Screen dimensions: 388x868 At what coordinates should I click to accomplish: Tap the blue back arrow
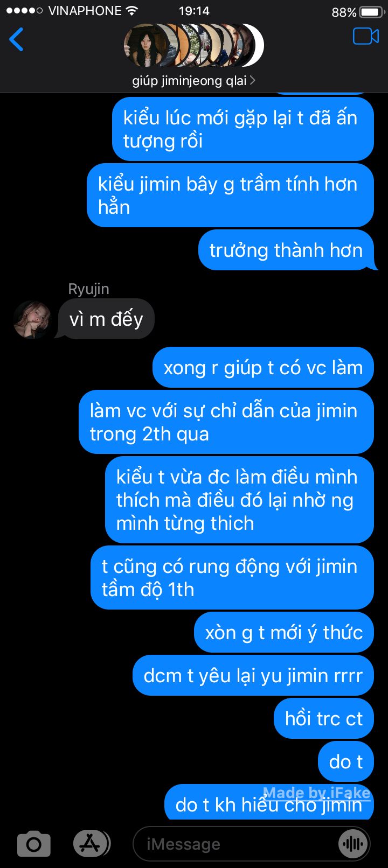pyautogui.click(x=16, y=39)
